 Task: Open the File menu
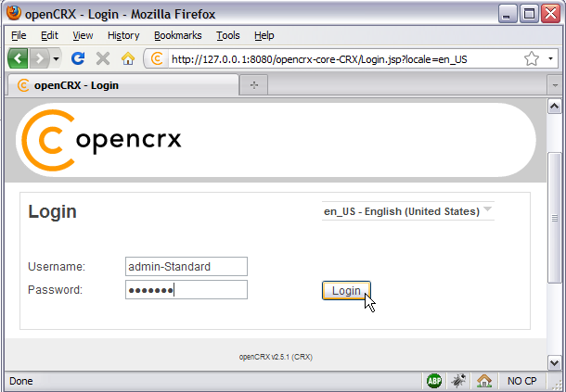pos(19,35)
